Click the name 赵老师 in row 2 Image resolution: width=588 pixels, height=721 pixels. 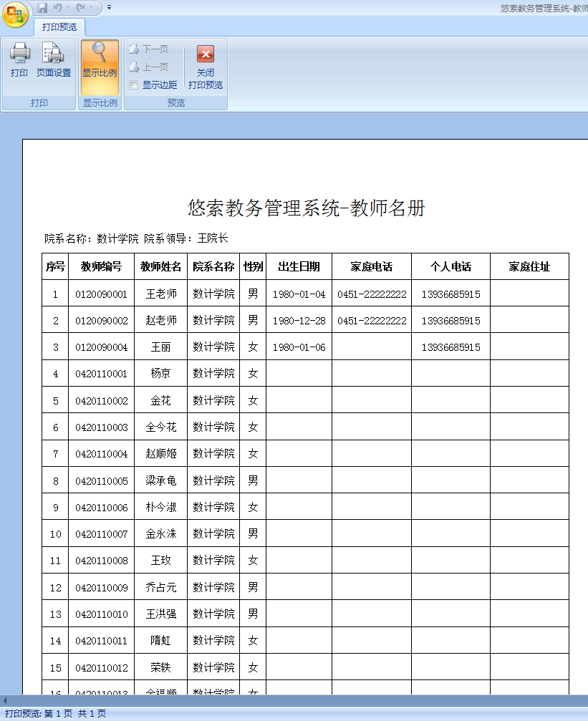(x=161, y=321)
